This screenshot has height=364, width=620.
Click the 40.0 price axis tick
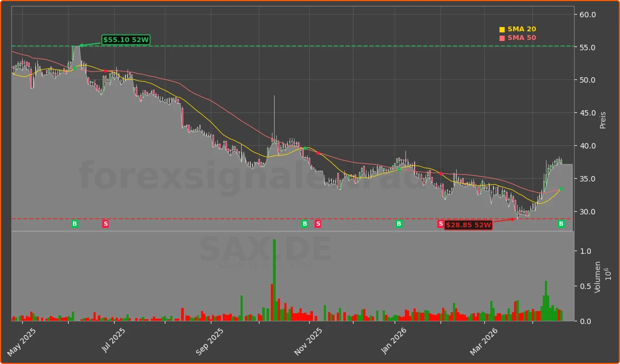pos(588,146)
